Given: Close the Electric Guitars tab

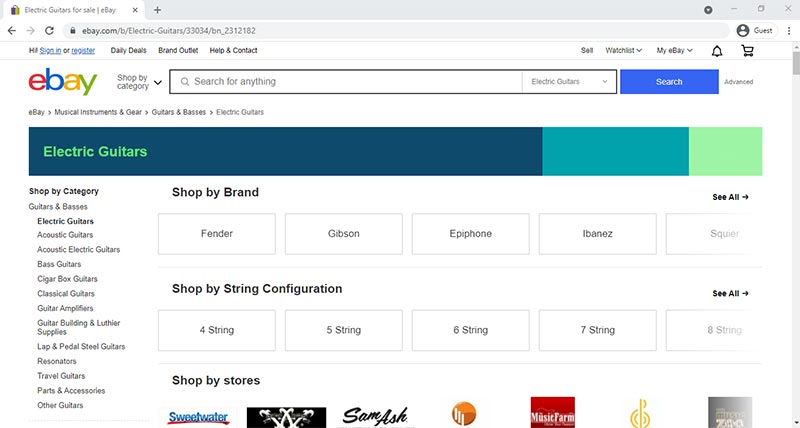Looking at the screenshot, I should [135, 10].
